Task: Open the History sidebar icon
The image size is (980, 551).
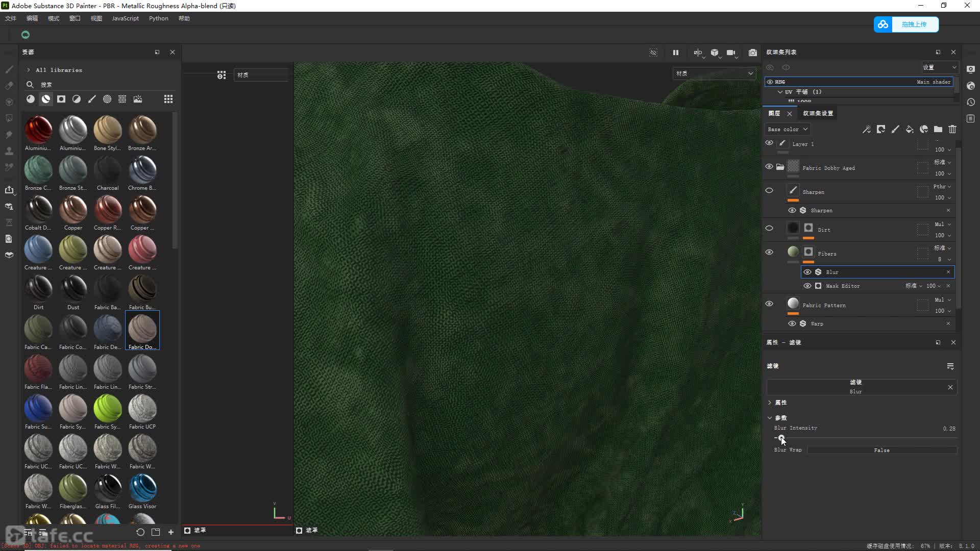Action: [x=971, y=102]
